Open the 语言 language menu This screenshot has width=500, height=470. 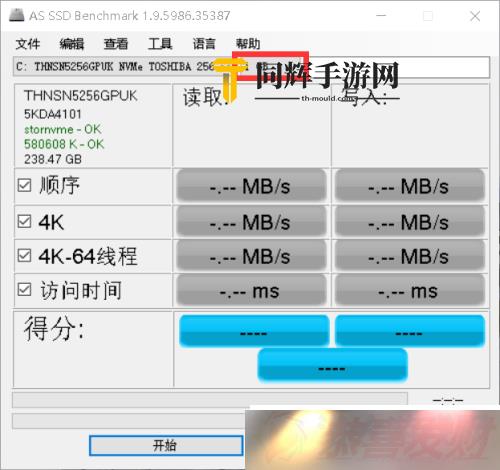click(x=204, y=44)
